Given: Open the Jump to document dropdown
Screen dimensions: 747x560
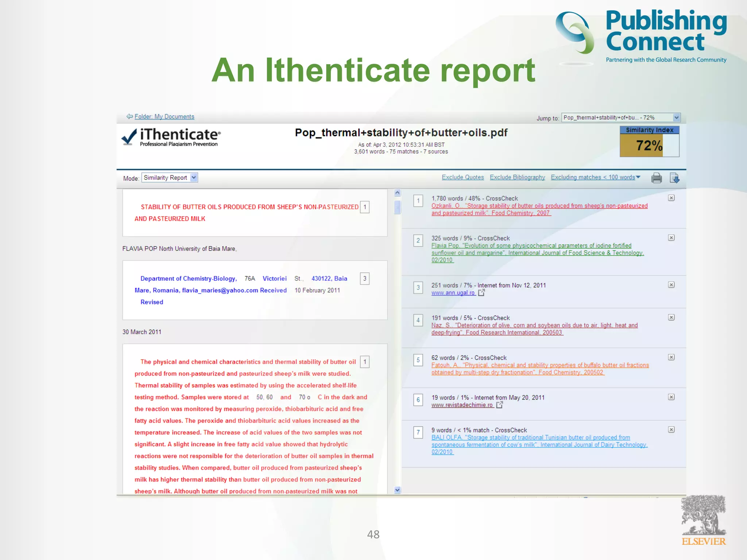Looking at the screenshot, I should (621, 117).
